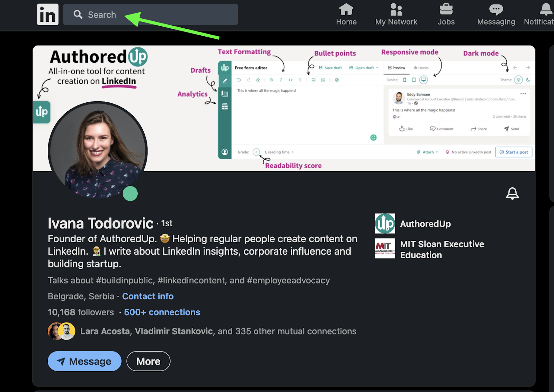Open the My Network tab
The width and height of the screenshot is (554, 392).
click(x=396, y=15)
